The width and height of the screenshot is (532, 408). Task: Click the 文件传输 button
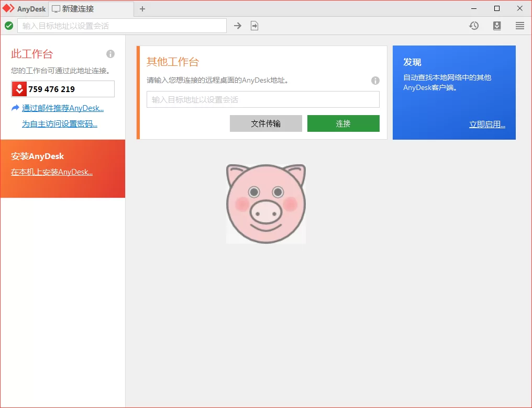point(266,123)
